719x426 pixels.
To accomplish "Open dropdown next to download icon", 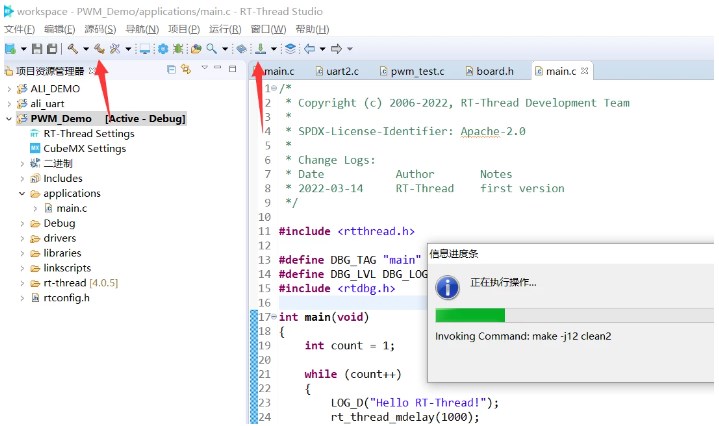I will tap(274, 49).
